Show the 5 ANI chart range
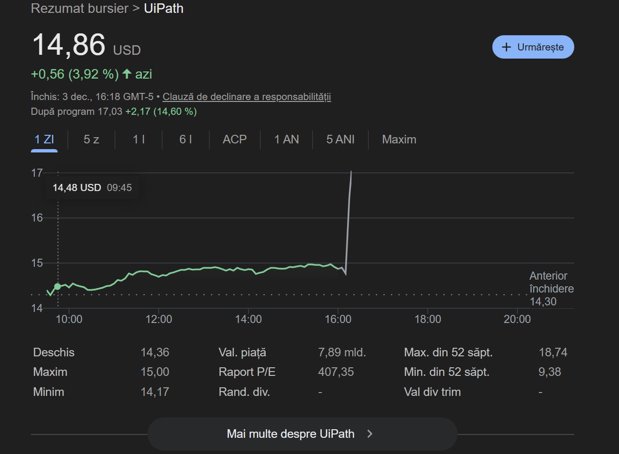This screenshot has height=454, width=619. tap(340, 140)
